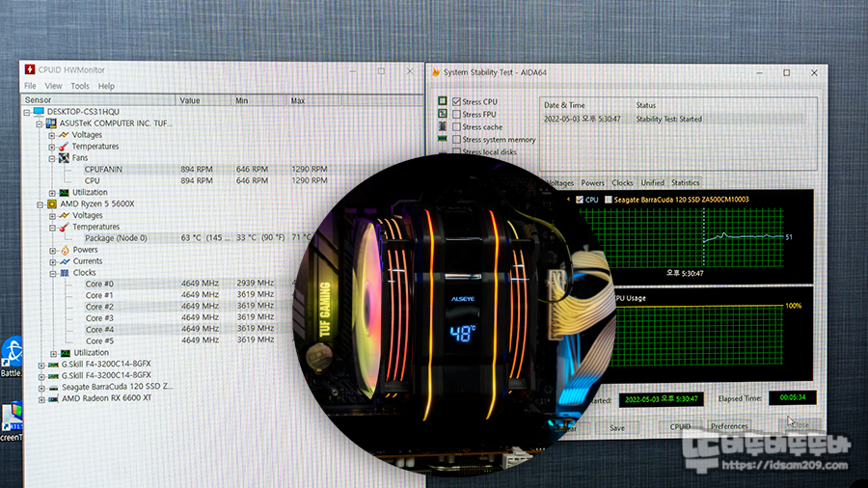
Task: Open the desktop shortcut below Battle.net
Action: click(x=12, y=421)
